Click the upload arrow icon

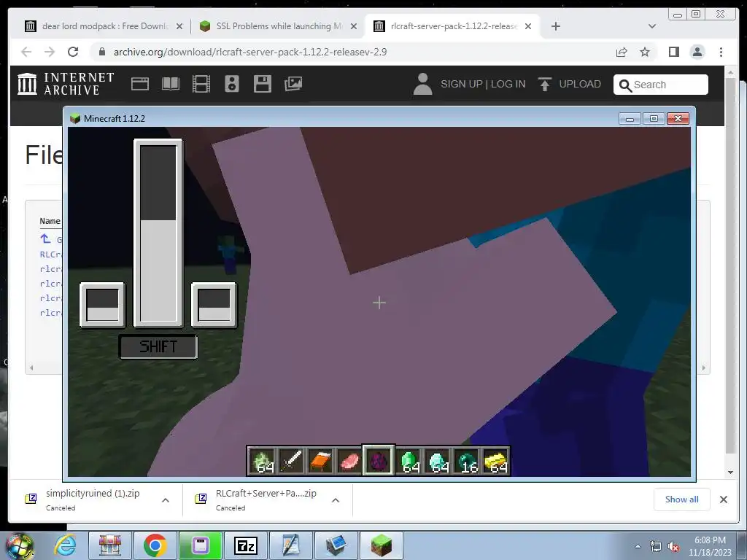(x=544, y=84)
